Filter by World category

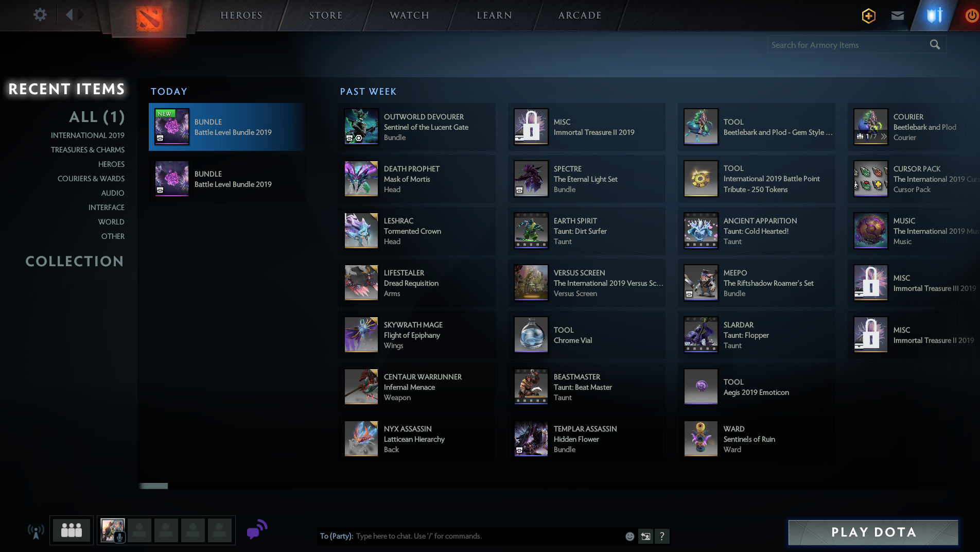[111, 222]
